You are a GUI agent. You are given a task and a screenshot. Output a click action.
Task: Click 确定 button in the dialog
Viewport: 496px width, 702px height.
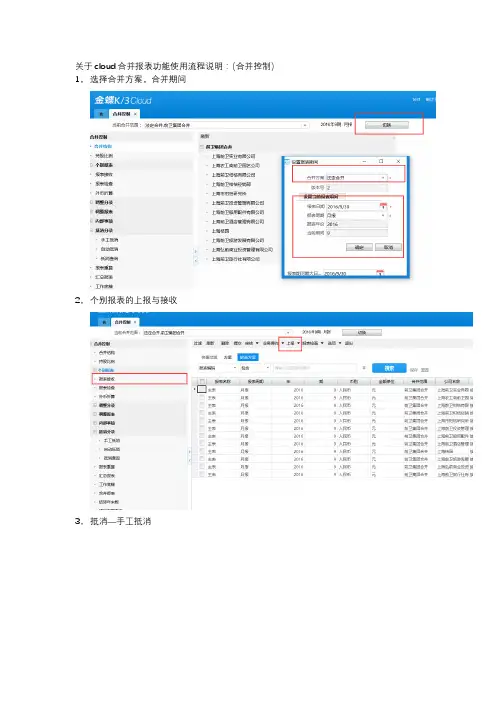point(359,247)
